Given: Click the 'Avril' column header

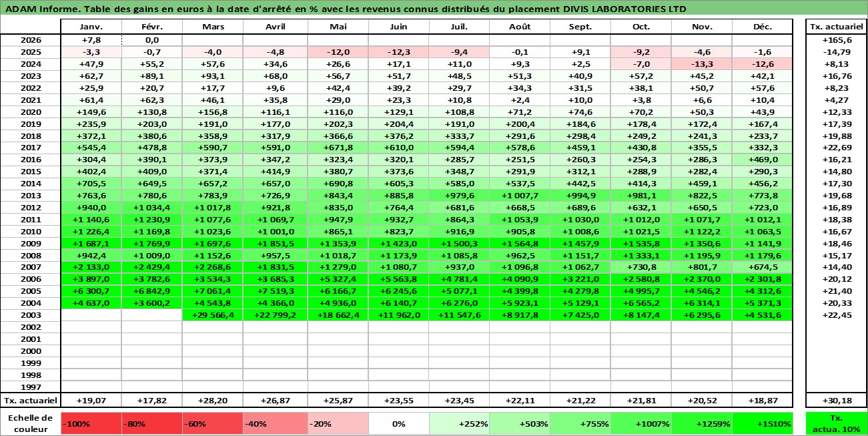Looking at the screenshot, I should point(275,27).
